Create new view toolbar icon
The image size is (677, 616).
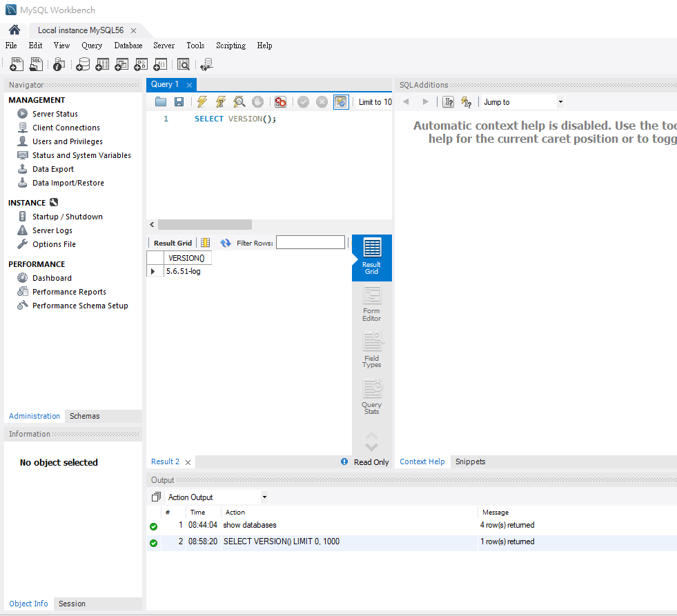121,64
